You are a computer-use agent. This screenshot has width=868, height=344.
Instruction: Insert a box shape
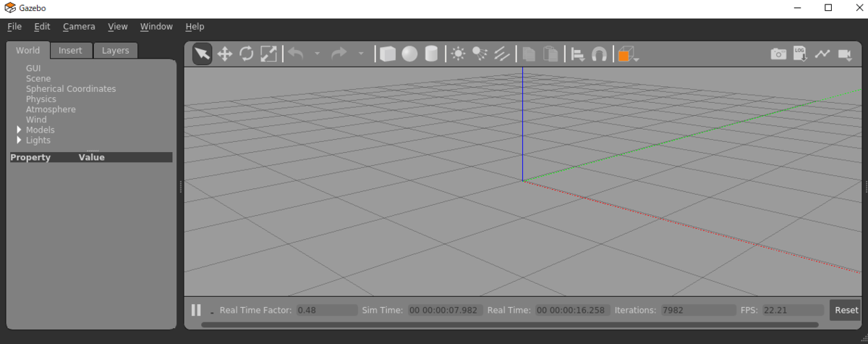pyautogui.click(x=388, y=54)
